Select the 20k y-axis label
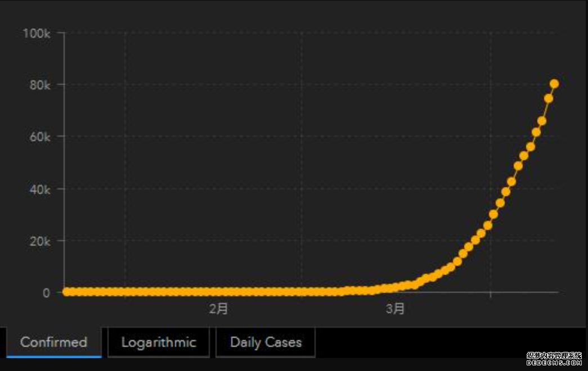Viewport: 588px width, 371px height. 40,241
